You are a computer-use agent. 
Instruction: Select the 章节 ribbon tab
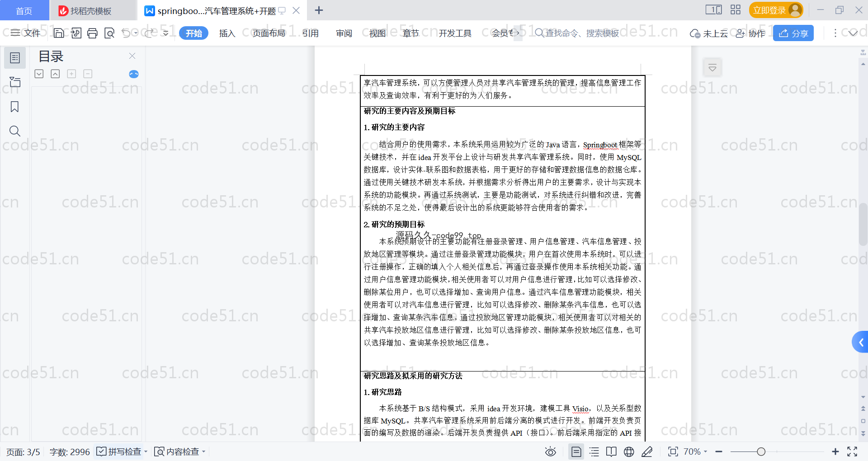411,33
